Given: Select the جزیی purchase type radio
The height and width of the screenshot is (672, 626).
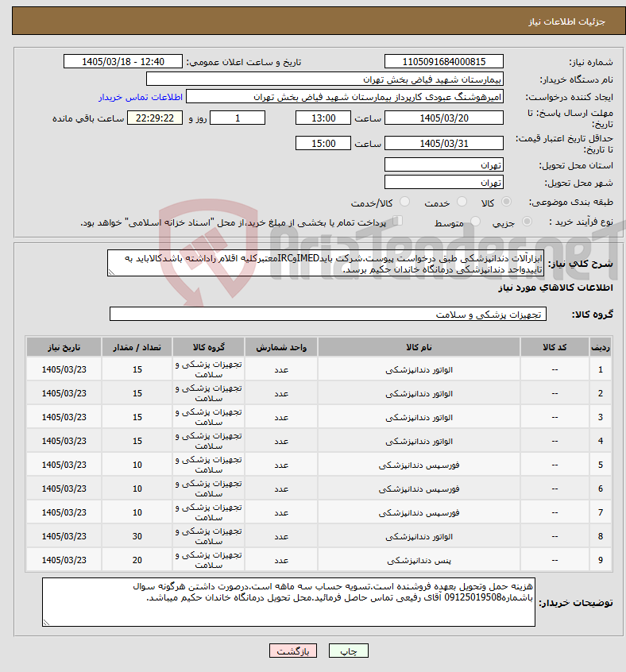Looking at the screenshot, I should pos(527,221).
